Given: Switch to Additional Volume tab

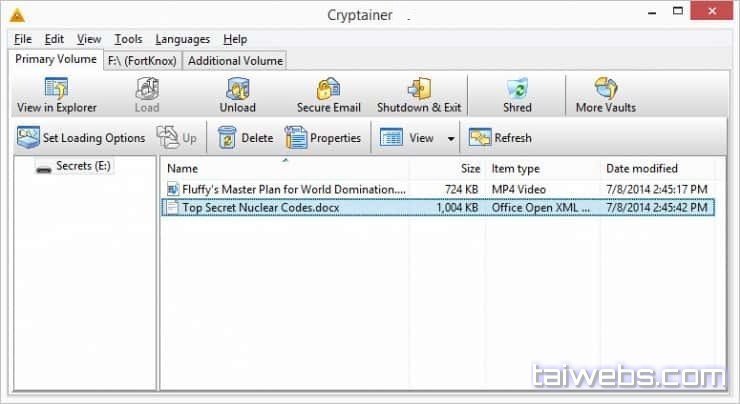Looking at the screenshot, I should click(235, 61).
